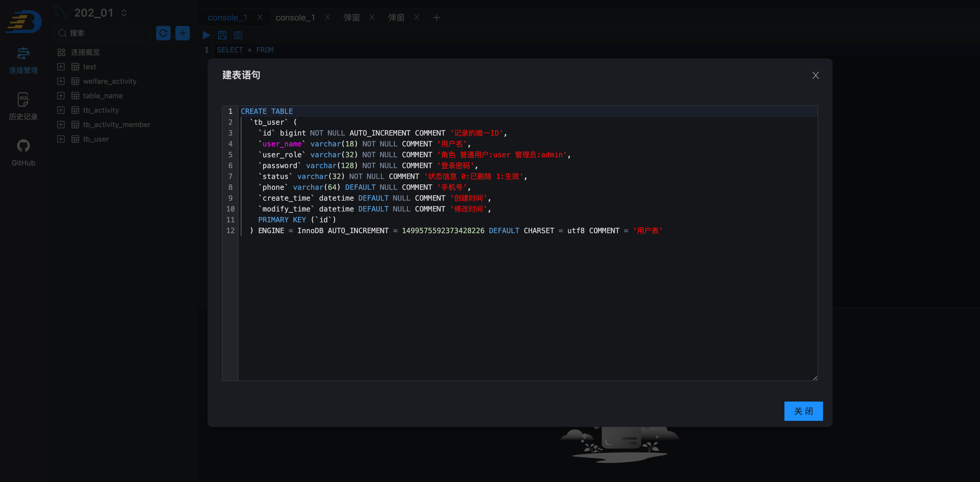Viewport: 980px width, 482px height.
Task: Click the resize handle of the SQL textarea
Action: point(815,378)
